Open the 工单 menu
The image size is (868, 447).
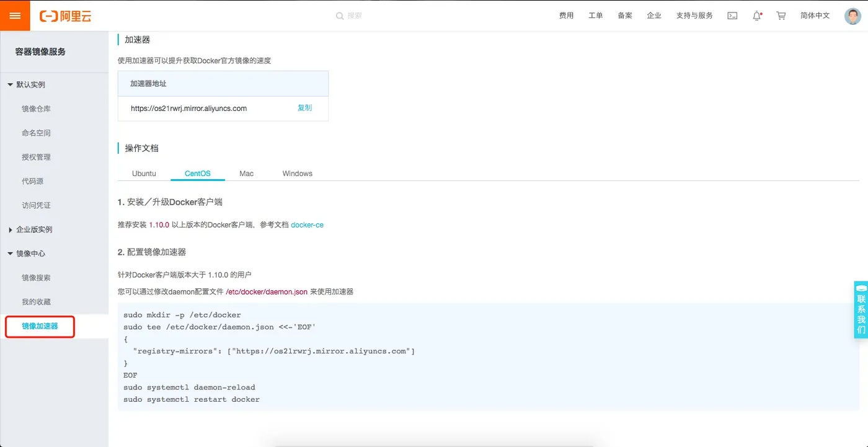pyautogui.click(x=595, y=16)
